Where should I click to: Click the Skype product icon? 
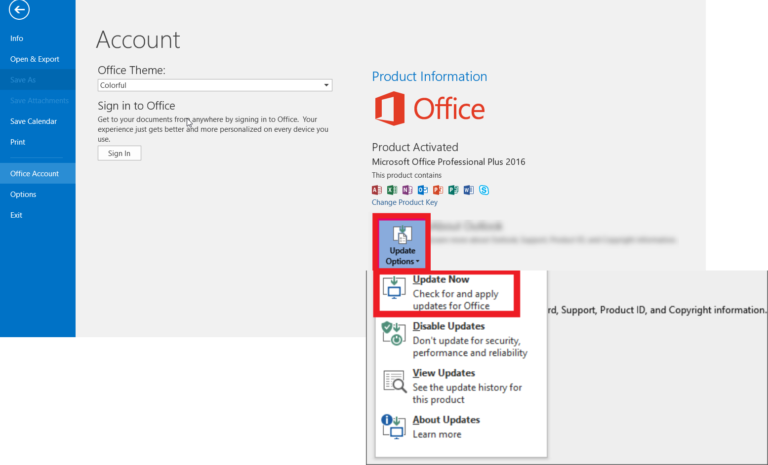(x=484, y=190)
